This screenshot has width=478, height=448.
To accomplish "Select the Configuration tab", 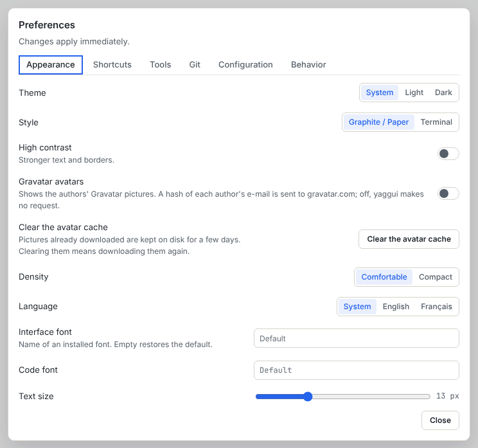I will click(245, 65).
